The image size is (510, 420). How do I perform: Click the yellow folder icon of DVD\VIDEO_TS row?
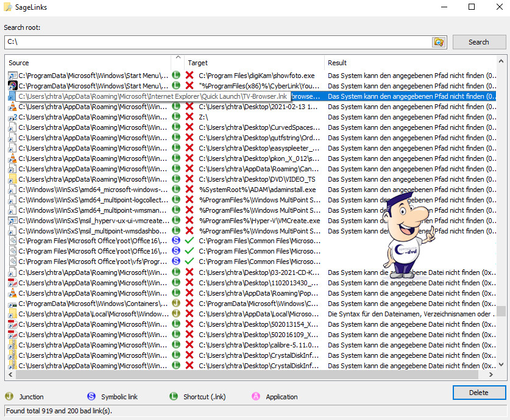12,179
